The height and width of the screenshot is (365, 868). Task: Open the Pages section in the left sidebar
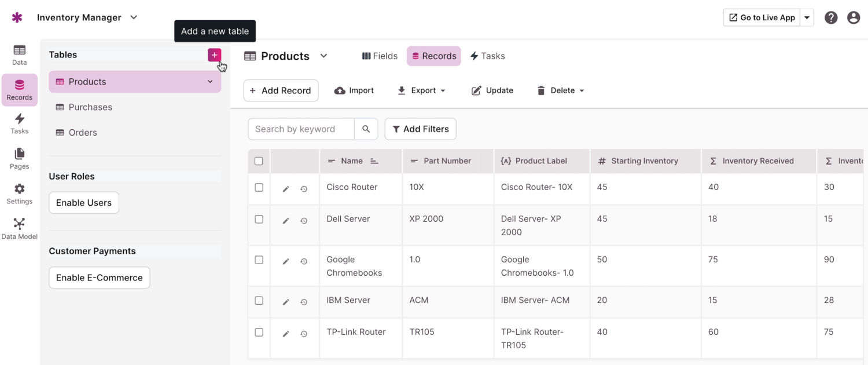point(19,158)
